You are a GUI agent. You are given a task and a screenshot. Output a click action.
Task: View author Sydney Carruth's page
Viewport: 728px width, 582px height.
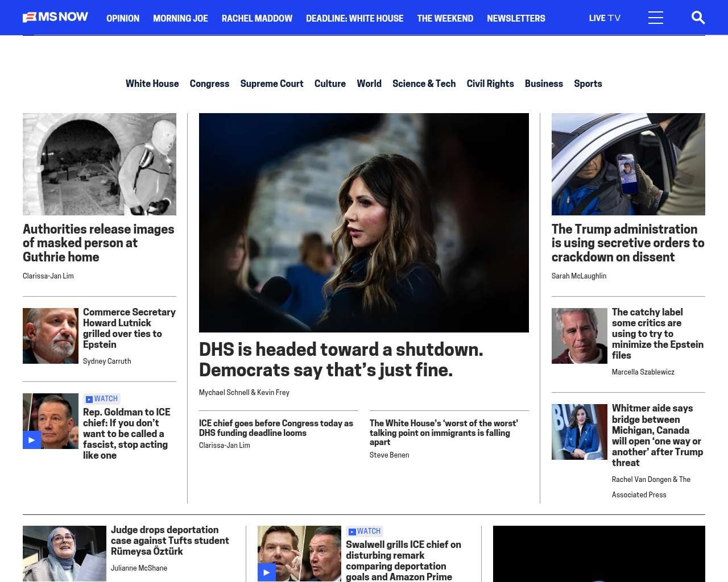point(107,361)
